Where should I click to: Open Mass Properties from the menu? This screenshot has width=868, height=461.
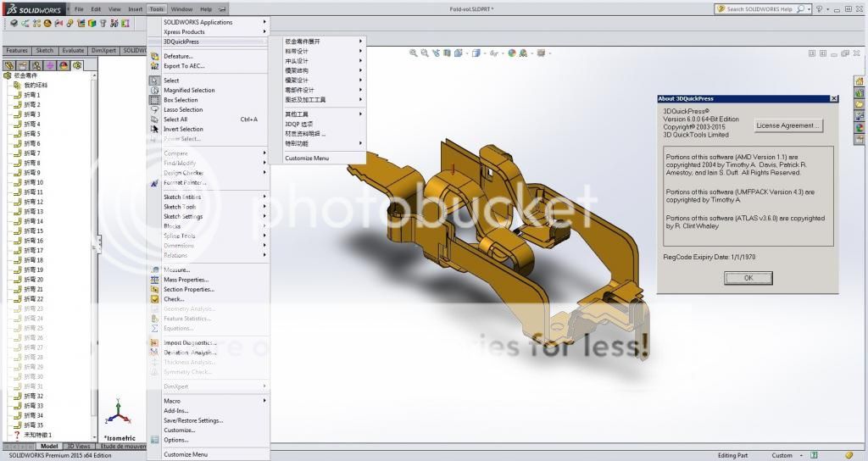click(x=185, y=280)
